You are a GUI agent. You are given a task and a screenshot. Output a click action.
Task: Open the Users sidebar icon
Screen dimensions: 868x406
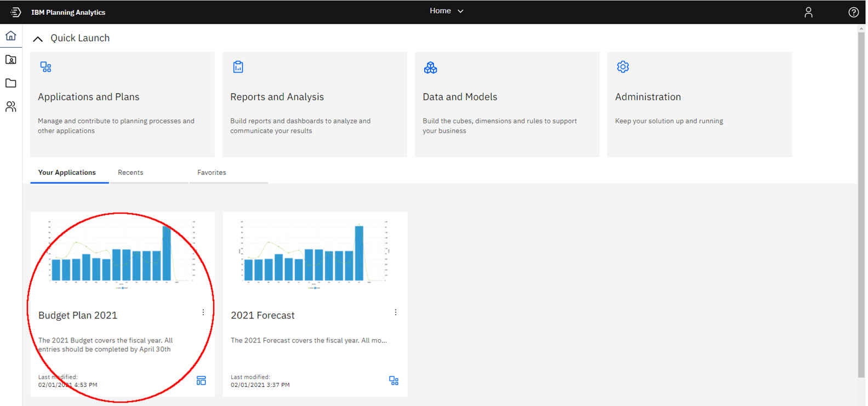pos(11,106)
